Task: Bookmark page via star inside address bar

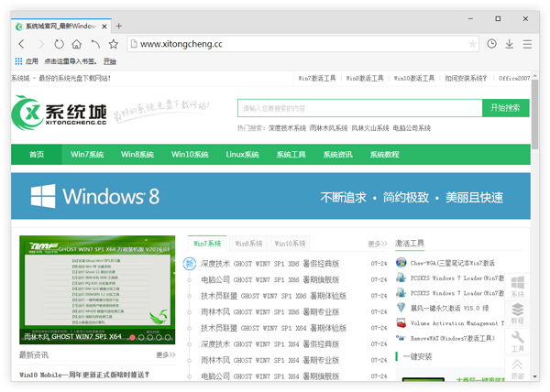Action: pyautogui.click(x=472, y=44)
